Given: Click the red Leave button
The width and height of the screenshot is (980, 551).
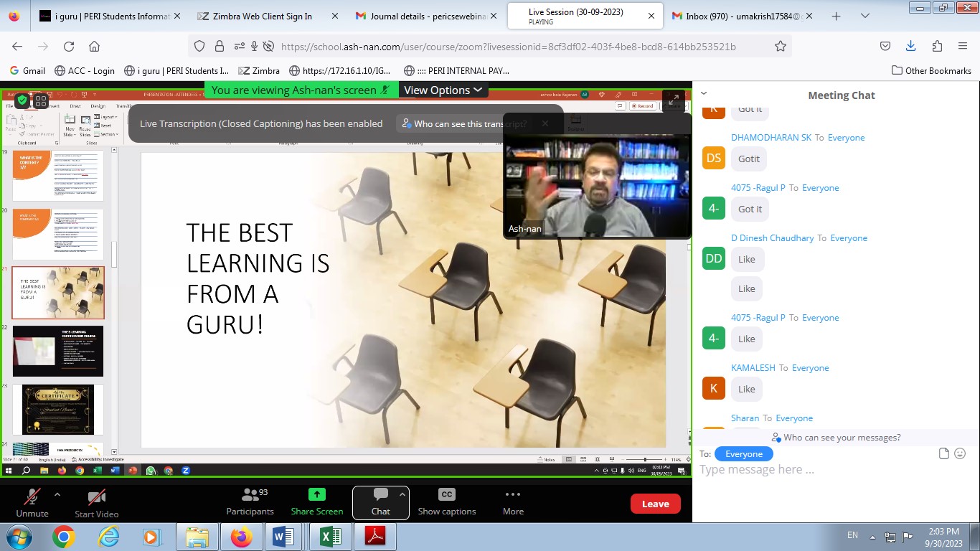Looking at the screenshot, I should pos(655,504).
